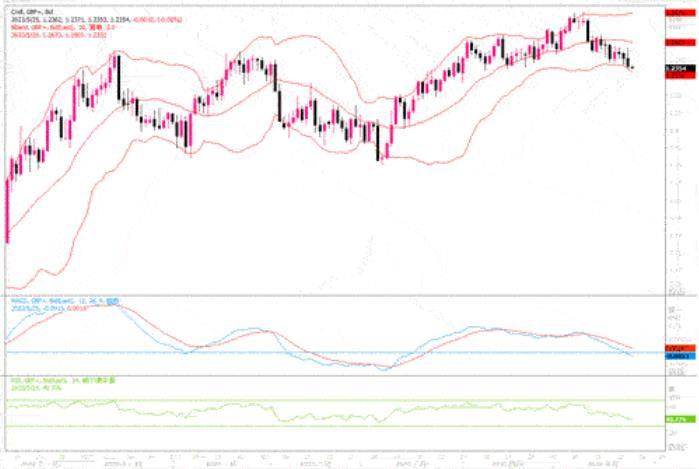Click the blue MACD indicator label
This screenshot has height=469, width=699.
65,302
